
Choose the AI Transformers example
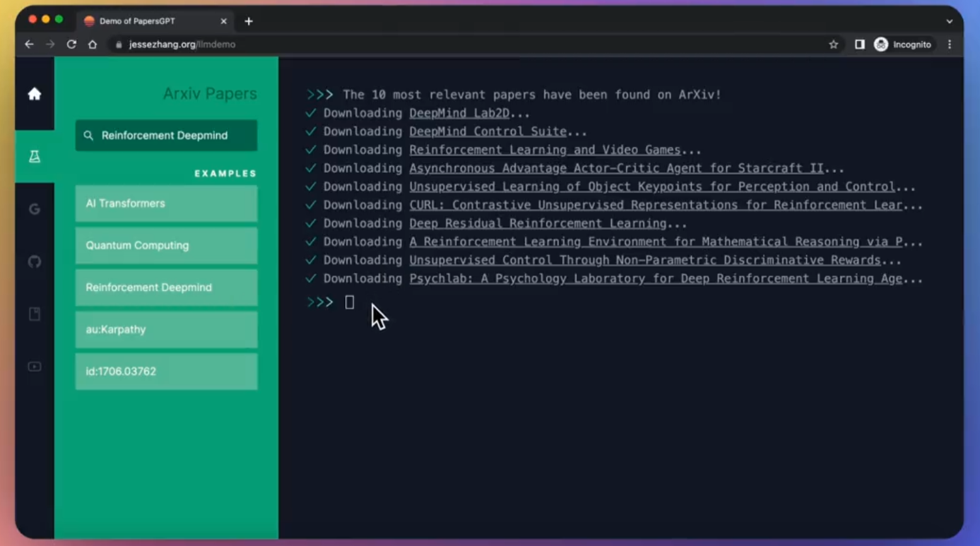pyautogui.click(x=167, y=203)
